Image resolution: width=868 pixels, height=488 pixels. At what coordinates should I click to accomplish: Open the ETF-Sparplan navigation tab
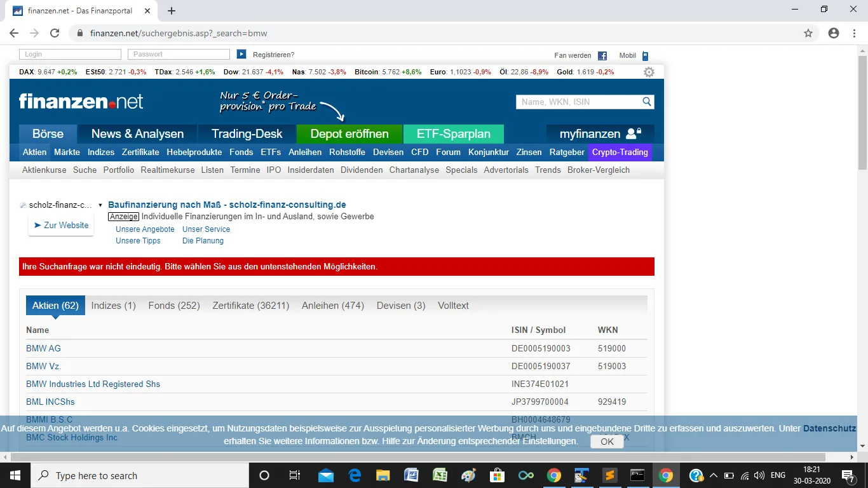pyautogui.click(x=454, y=134)
